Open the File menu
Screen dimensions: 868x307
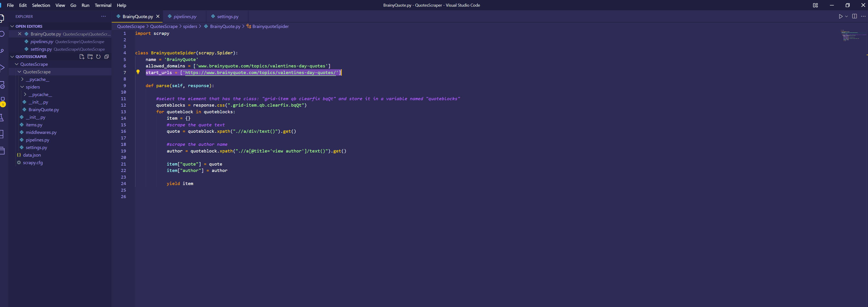pyautogui.click(x=11, y=5)
